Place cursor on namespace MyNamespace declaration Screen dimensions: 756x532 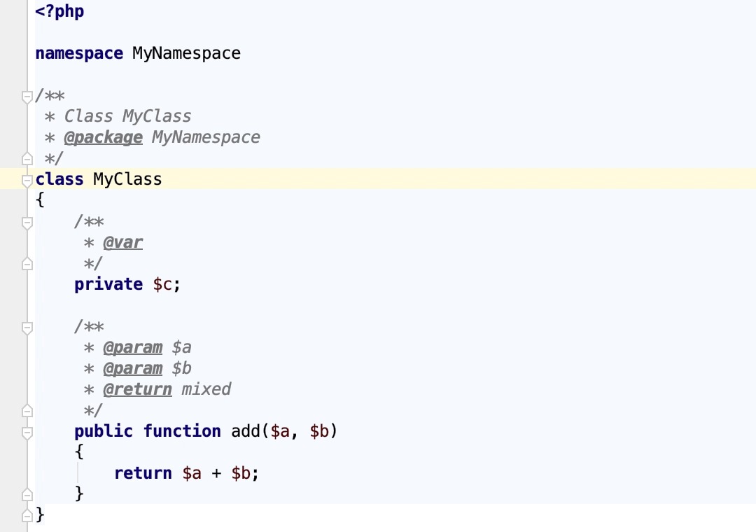[x=140, y=53]
